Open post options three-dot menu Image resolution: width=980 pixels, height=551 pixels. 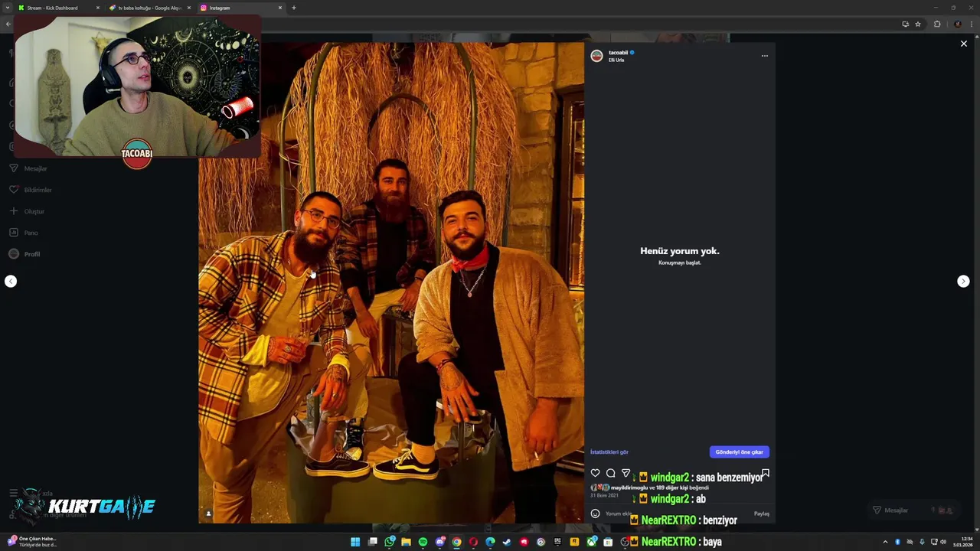(764, 56)
